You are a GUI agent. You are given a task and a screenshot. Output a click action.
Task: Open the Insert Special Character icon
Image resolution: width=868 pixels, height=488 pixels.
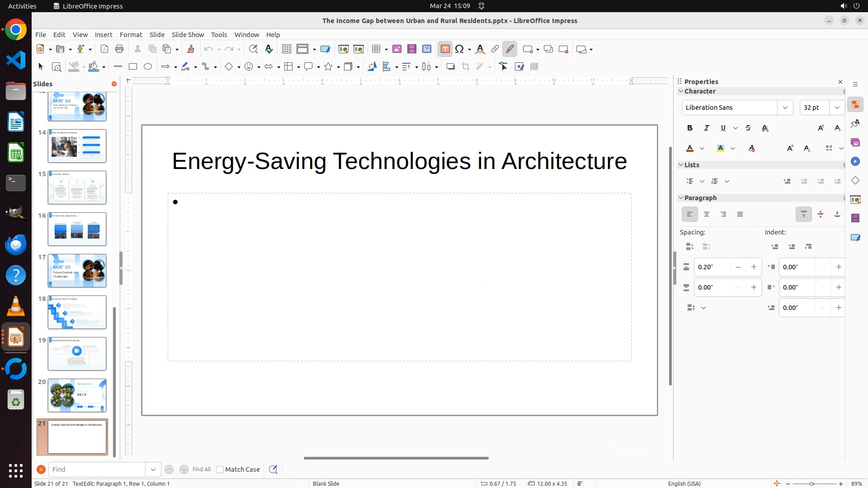click(x=459, y=49)
